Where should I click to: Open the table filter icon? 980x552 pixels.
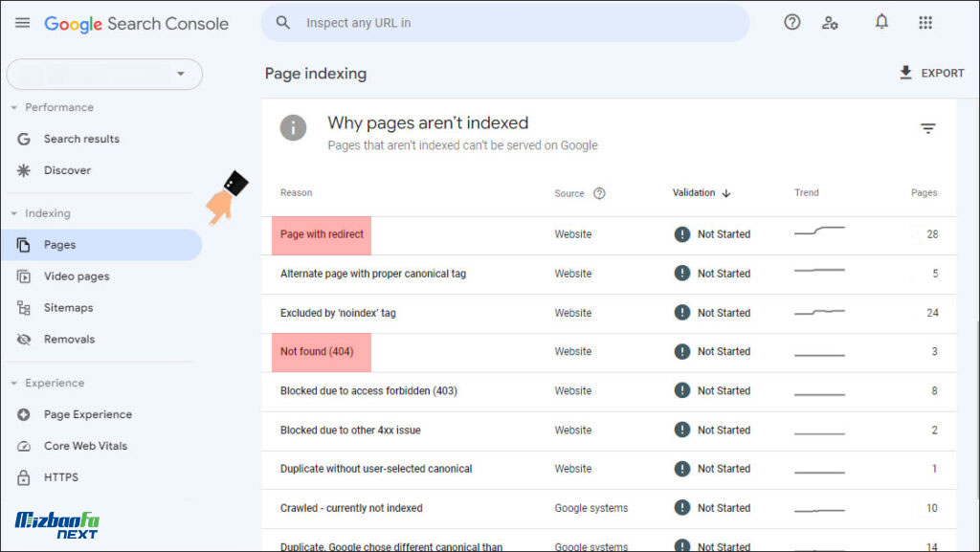pyautogui.click(x=928, y=128)
